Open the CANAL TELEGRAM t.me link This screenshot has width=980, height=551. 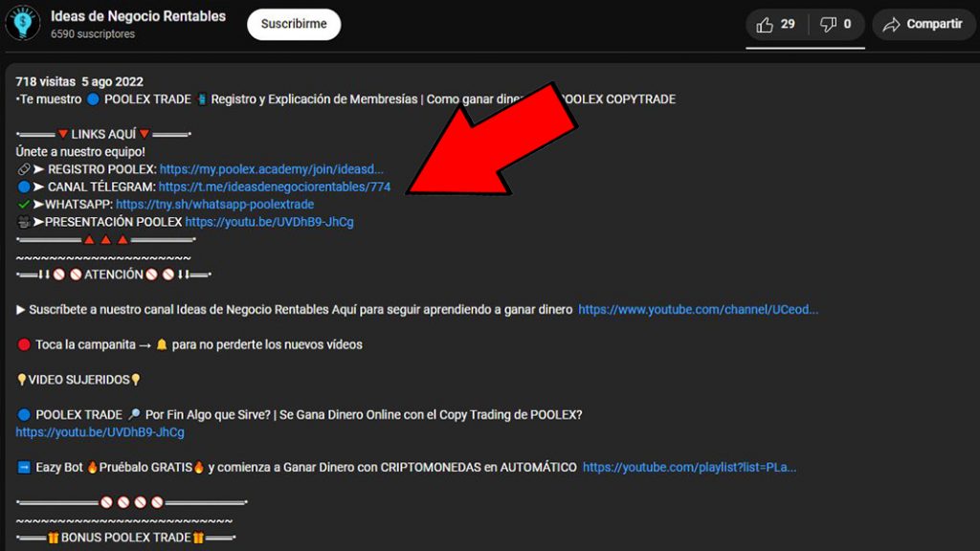click(275, 187)
